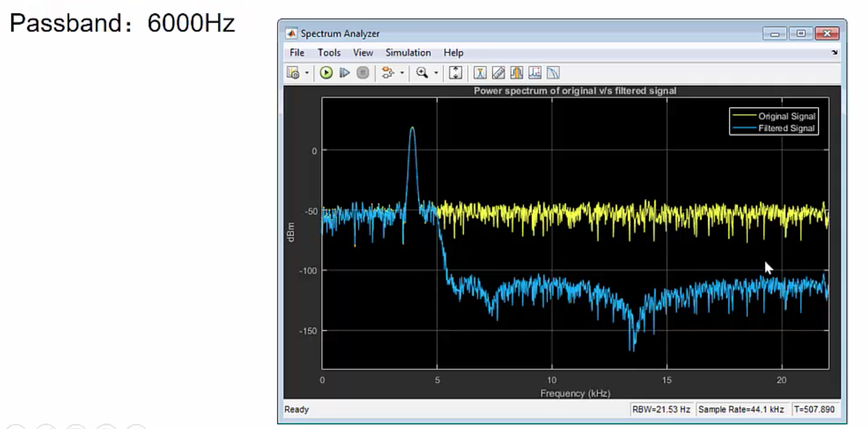868x429 pixels.
Task: Expand the configuration properties dropdown arrow
Action: pos(307,73)
